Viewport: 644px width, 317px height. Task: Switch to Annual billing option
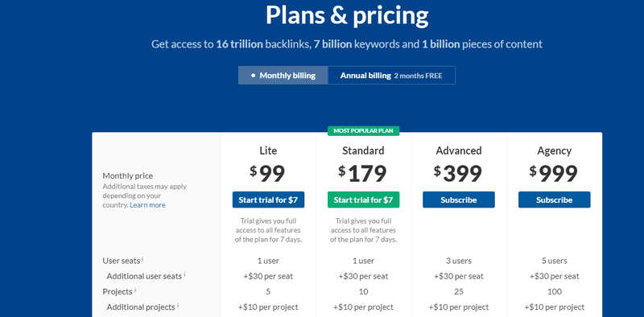(391, 76)
